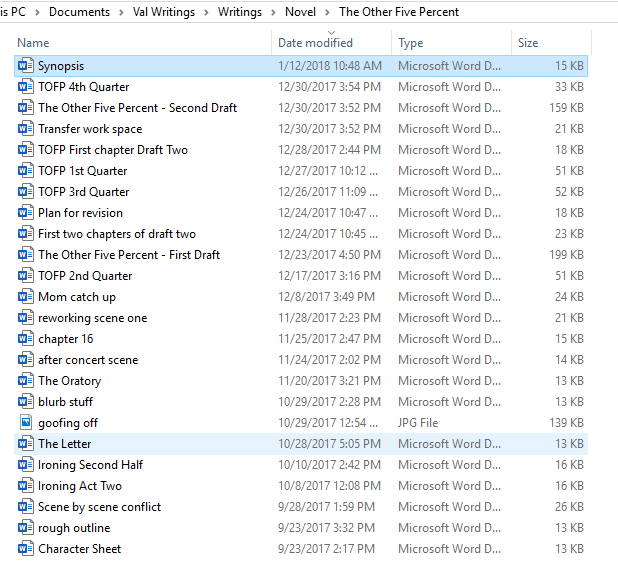The height and width of the screenshot is (564, 618).
Task: Select Word icon beside Plan for revision
Action: click(25, 213)
